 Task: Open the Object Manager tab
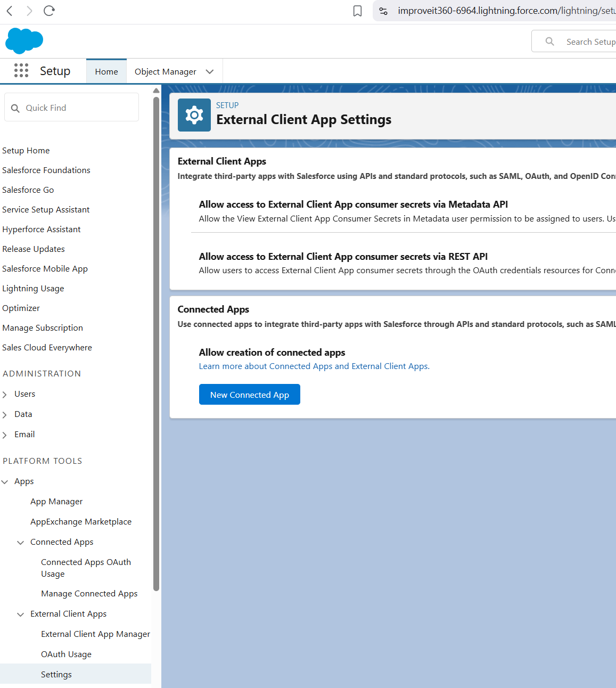[165, 72]
